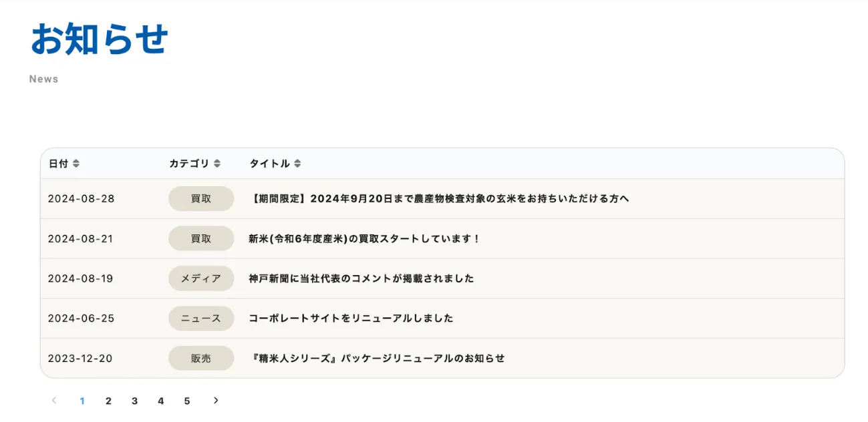Click the ニュース category badge
This screenshot has height=422, width=868.
click(201, 319)
